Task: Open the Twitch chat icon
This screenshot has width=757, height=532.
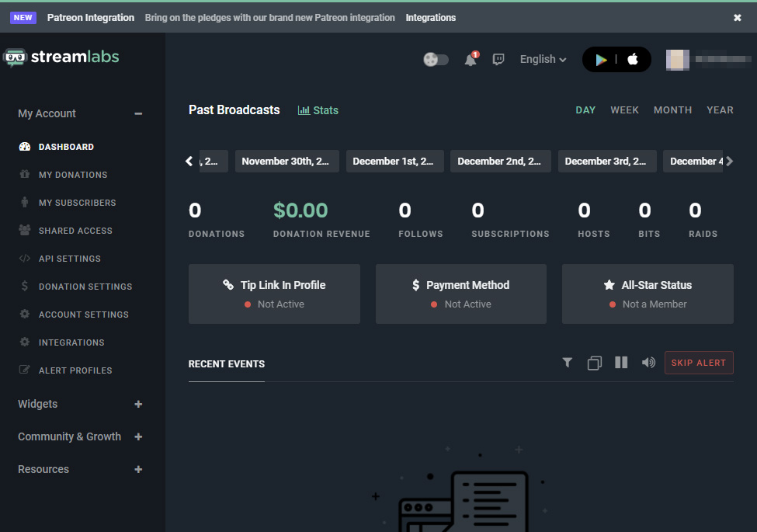Action: coord(498,59)
